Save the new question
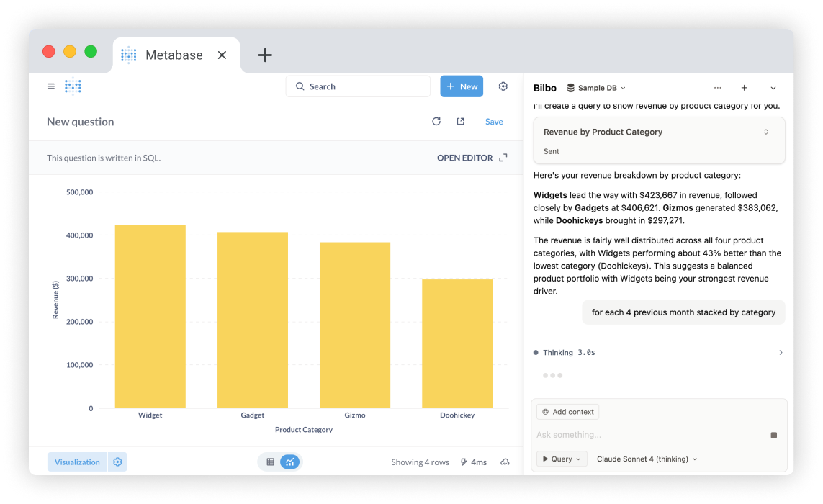823x504 pixels. tap(494, 122)
